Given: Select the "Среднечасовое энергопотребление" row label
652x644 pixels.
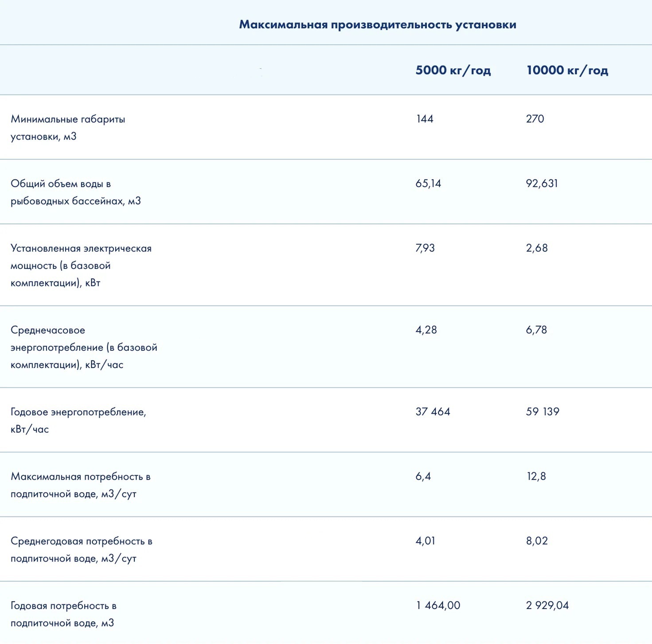Looking at the screenshot, I should click(84, 347).
